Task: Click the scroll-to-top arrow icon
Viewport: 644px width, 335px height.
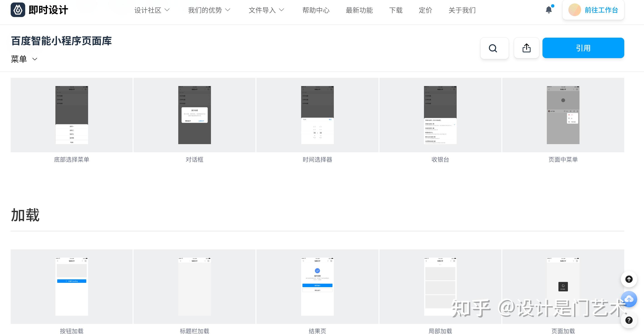Action: [629, 279]
